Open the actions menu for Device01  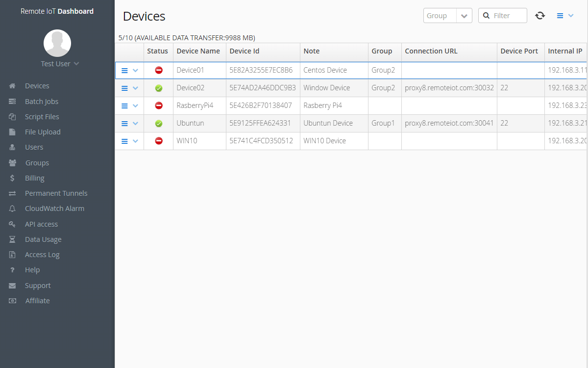tap(125, 70)
